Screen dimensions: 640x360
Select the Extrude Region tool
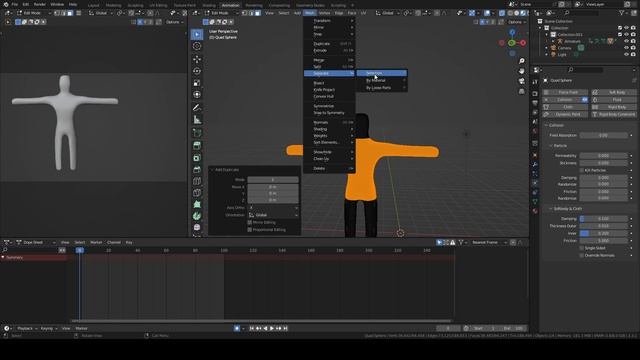coord(197,146)
